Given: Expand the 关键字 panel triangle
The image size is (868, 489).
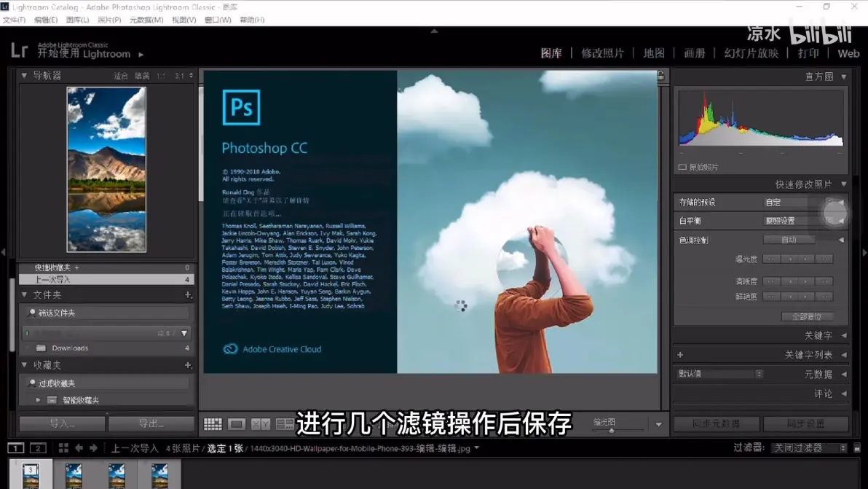Looking at the screenshot, I should point(844,336).
